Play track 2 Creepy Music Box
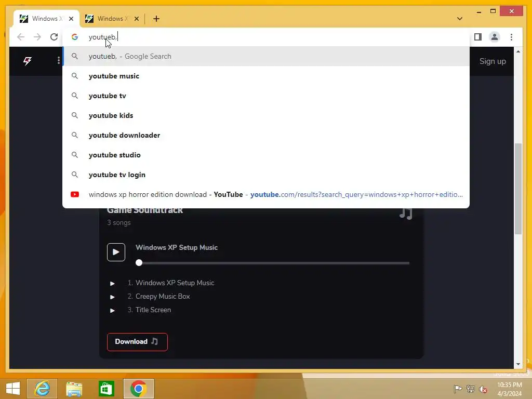 [112, 297]
